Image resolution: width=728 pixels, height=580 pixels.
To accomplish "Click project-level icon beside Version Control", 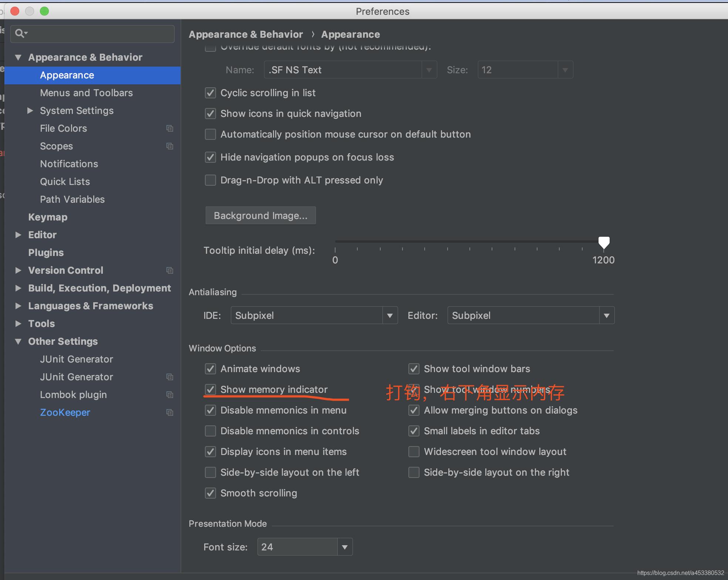I will point(170,270).
